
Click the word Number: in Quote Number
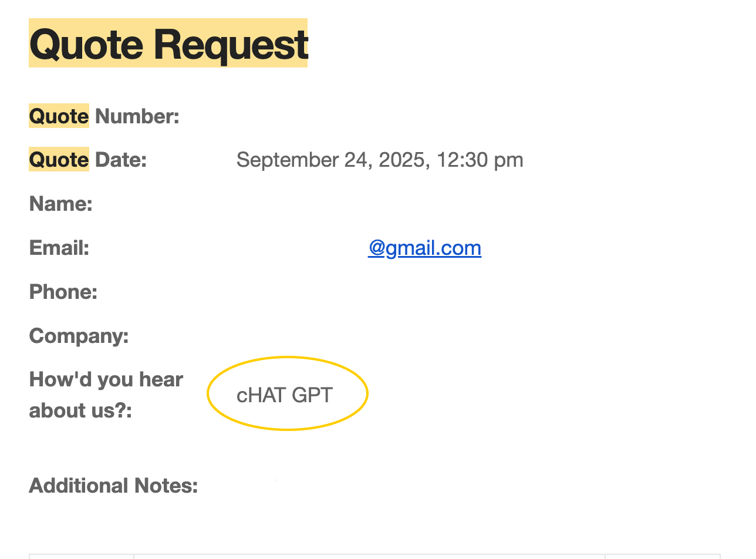click(x=137, y=116)
